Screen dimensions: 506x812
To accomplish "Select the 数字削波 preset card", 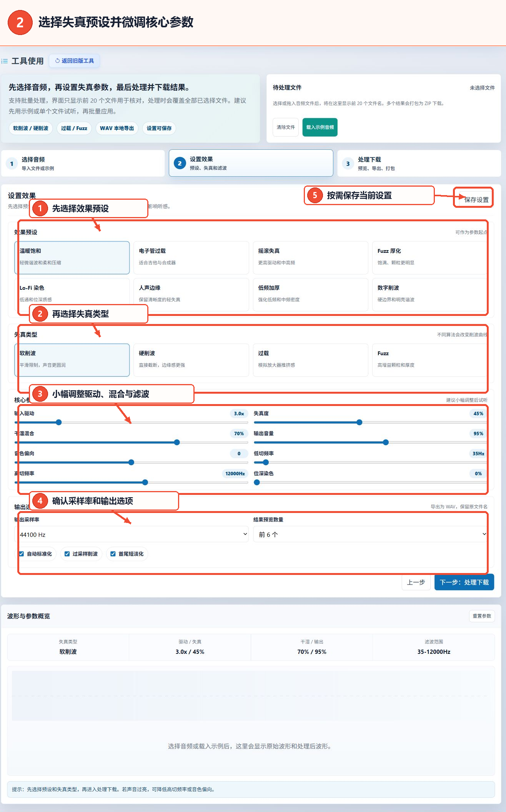I will click(430, 294).
